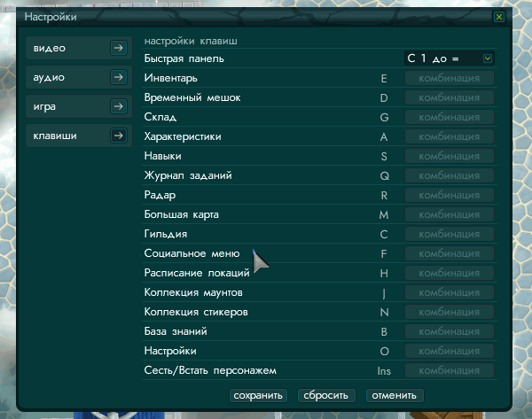The image size is (532, 419).
Task: Click key G for Склад
Action: pyautogui.click(x=384, y=117)
